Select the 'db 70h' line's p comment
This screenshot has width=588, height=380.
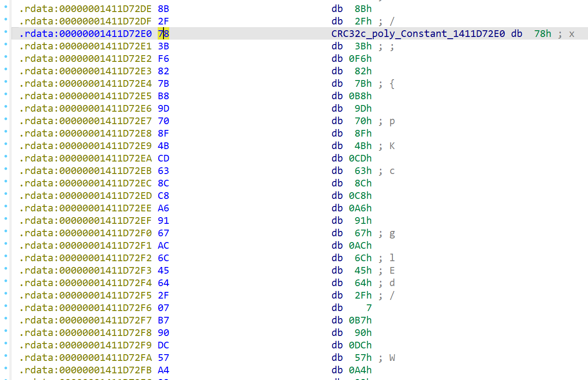pyautogui.click(x=392, y=121)
